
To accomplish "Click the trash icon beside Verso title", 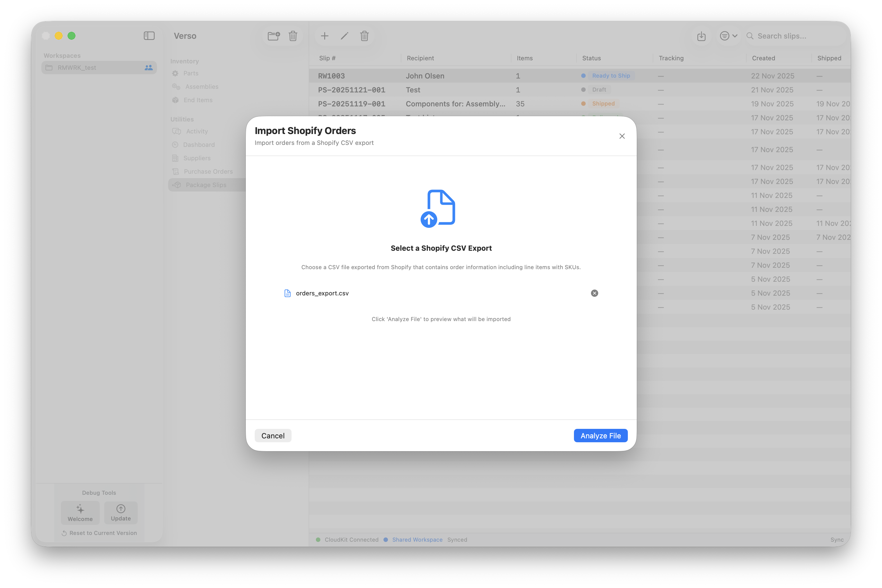I will click(293, 36).
